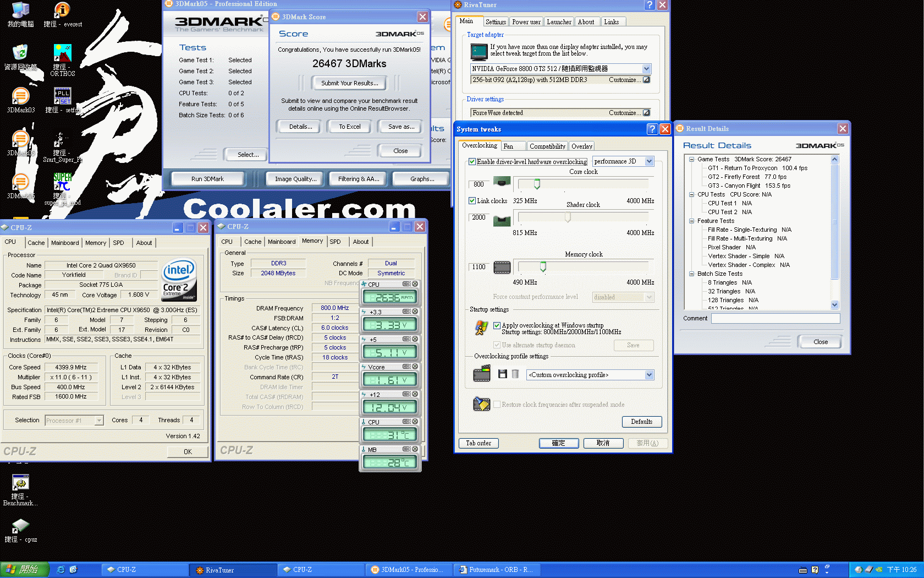Open the super_pi_mod desktop shortcut
Screen dimensions: 924x578
point(63,189)
